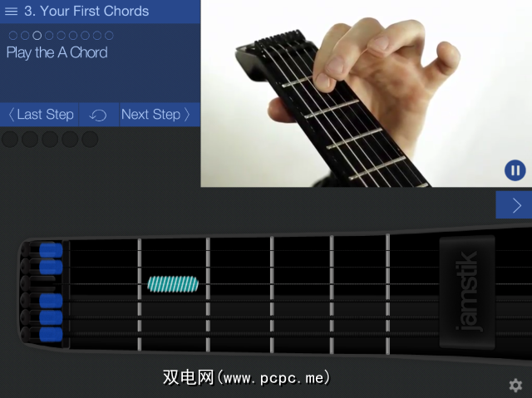The image size is (532, 398).
Task: Expand the blue right arrow panel
Action: tap(514, 204)
